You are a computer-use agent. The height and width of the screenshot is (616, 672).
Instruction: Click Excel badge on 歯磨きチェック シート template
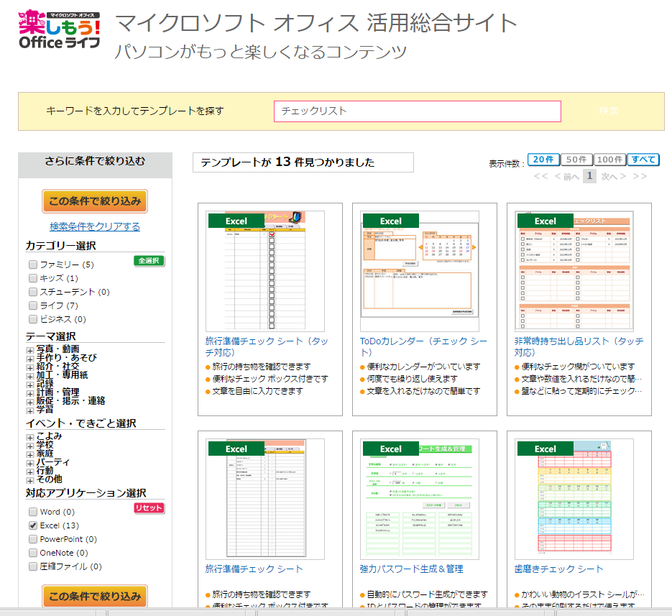click(x=546, y=449)
